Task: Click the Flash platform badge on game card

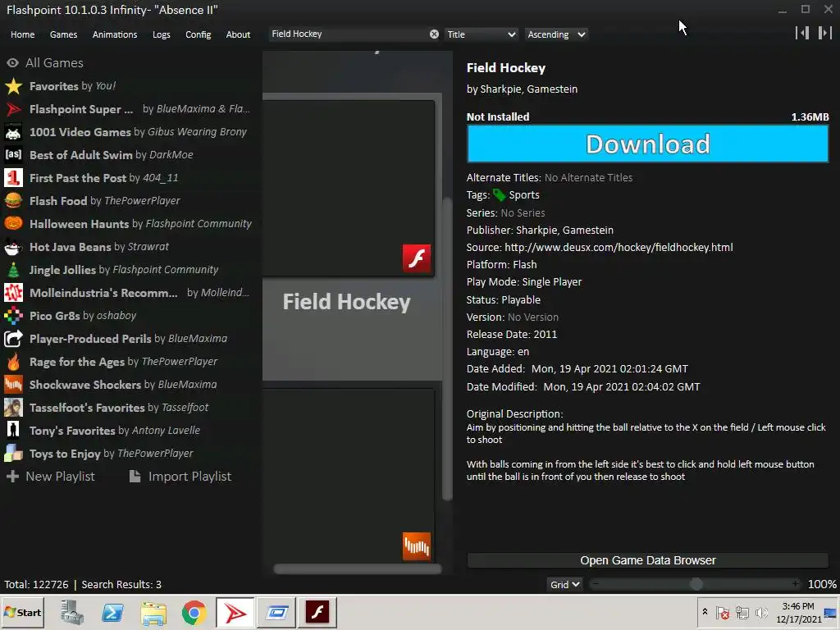Action: 417,258
